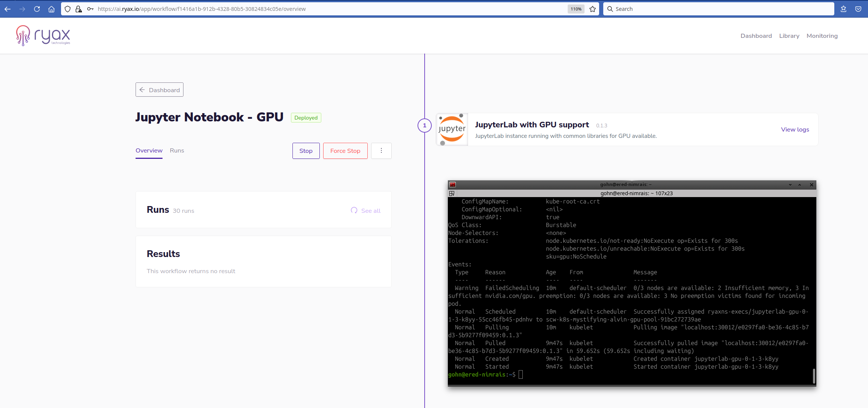Select the Overview tab
Screen dimensions: 868x408
149,151
